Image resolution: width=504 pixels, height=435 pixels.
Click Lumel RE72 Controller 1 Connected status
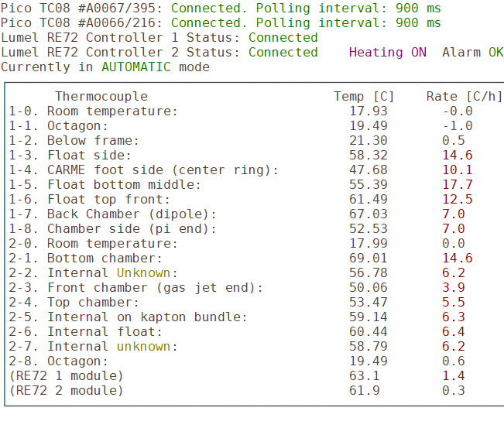283,37
